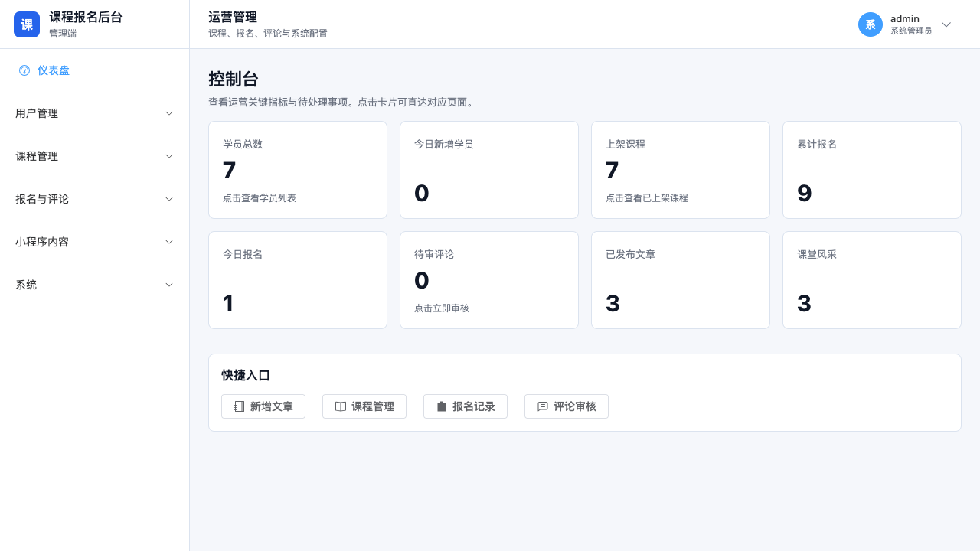
Task: Click the 报名记录 shortcut button
Action: [465, 406]
